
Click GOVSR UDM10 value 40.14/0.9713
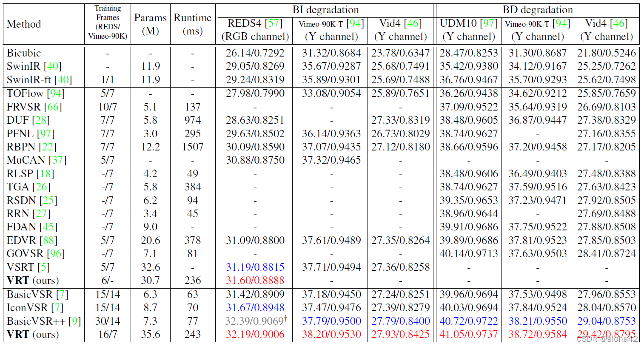tap(469, 254)
